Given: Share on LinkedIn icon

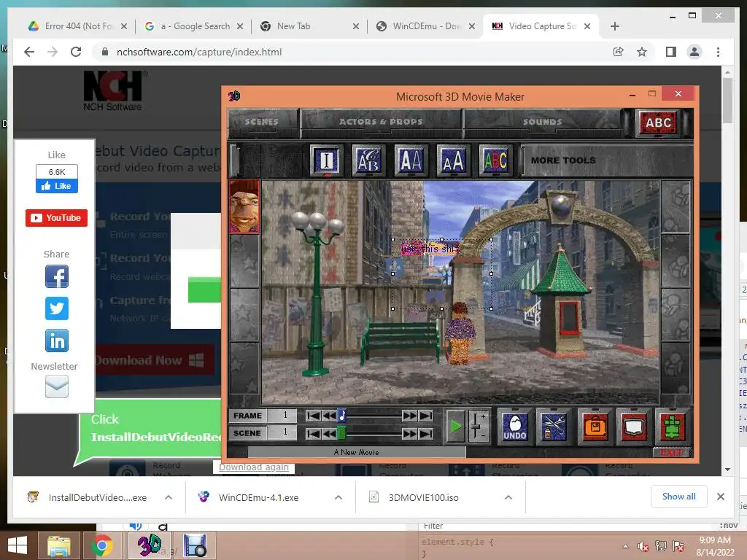Looking at the screenshot, I should (57, 341).
